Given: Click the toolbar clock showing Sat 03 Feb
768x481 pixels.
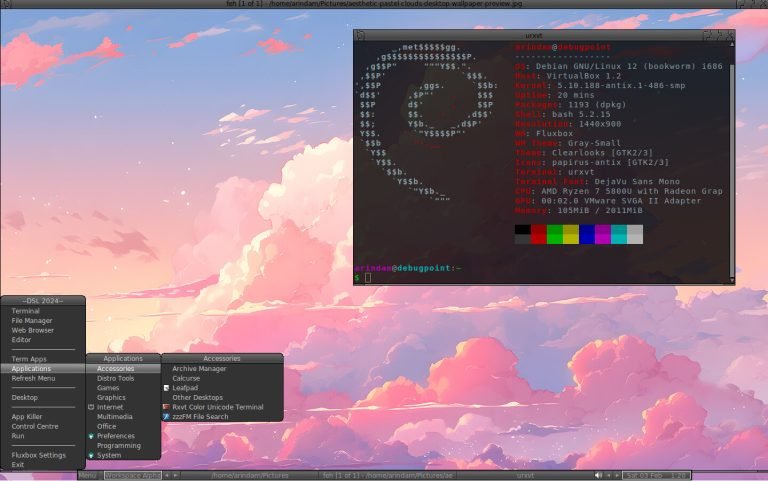Looking at the screenshot, I should (656, 476).
